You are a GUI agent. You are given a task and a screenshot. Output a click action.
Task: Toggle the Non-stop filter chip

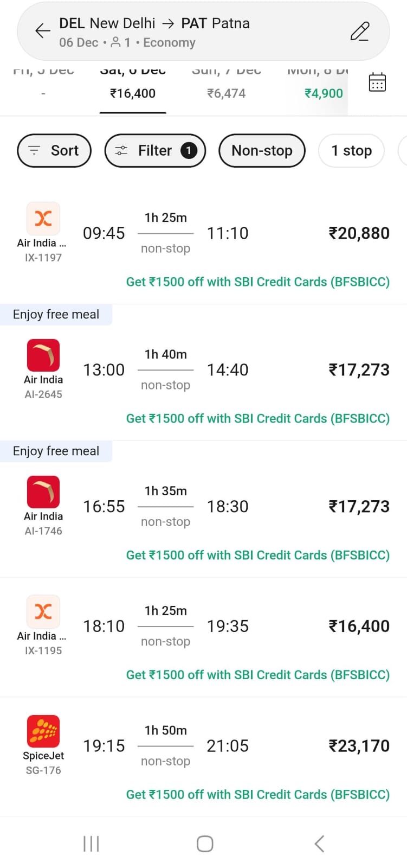[x=262, y=150]
